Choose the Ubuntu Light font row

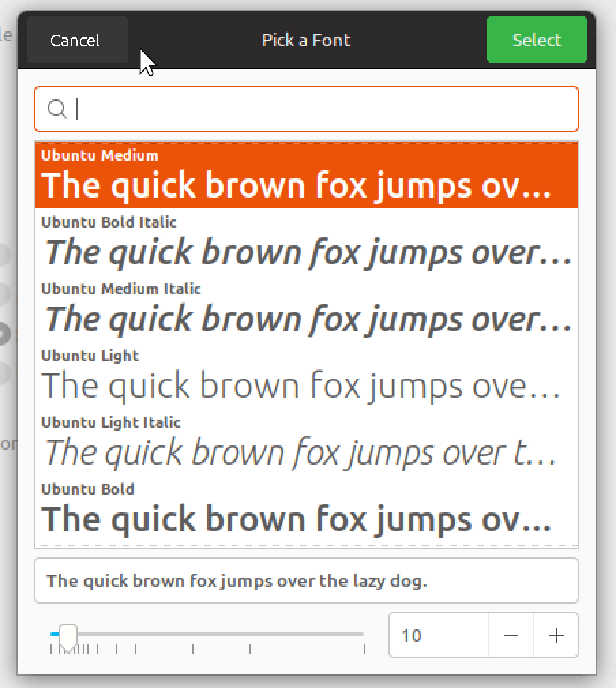tap(307, 375)
